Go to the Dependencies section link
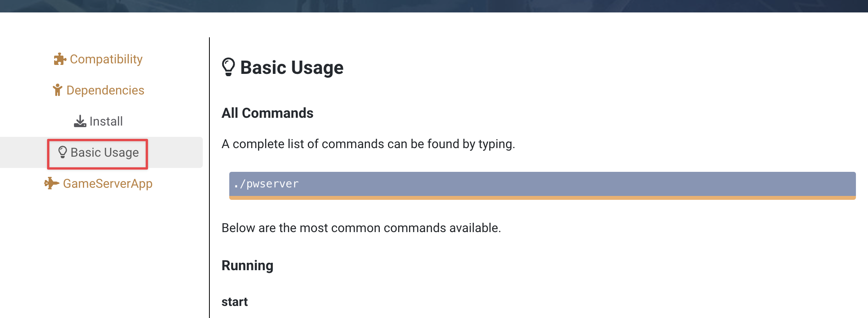This screenshot has width=868, height=318. tap(105, 90)
